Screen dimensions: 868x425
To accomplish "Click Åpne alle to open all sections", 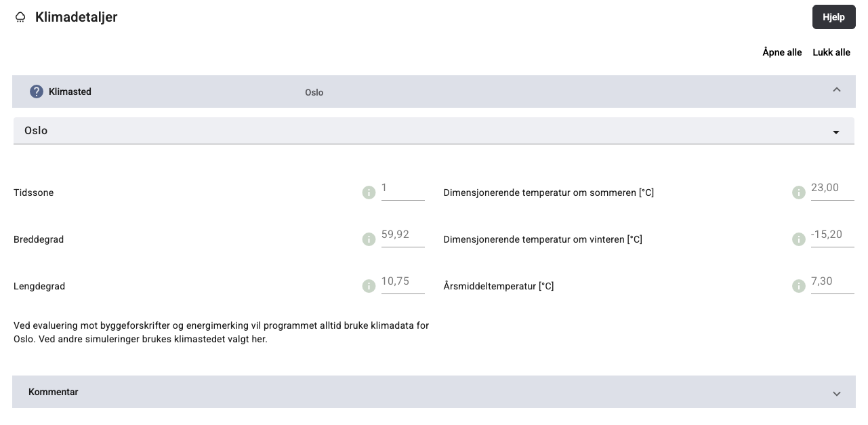I will click(782, 52).
